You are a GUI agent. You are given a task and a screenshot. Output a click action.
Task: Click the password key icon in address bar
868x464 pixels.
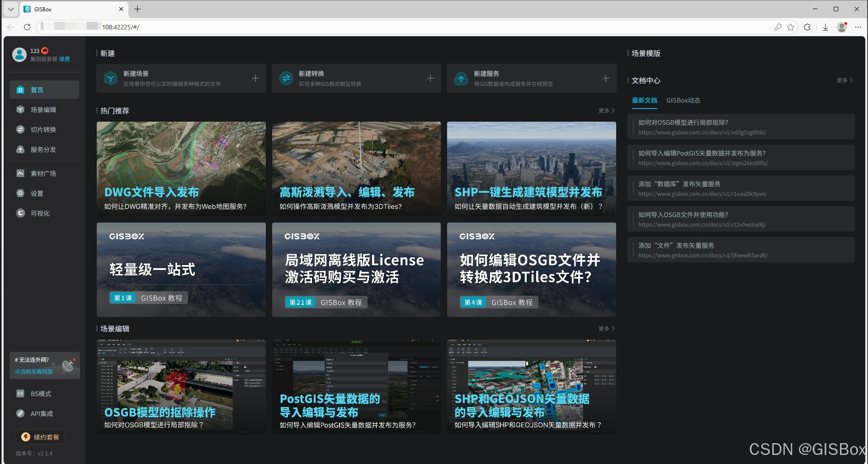[778, 27]
